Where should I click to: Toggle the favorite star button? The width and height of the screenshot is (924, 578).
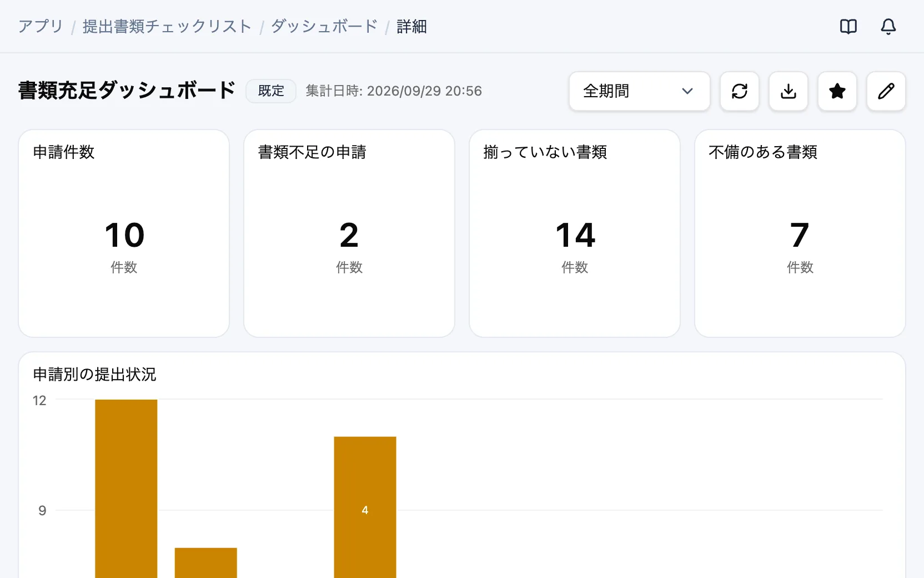point(837,91)
